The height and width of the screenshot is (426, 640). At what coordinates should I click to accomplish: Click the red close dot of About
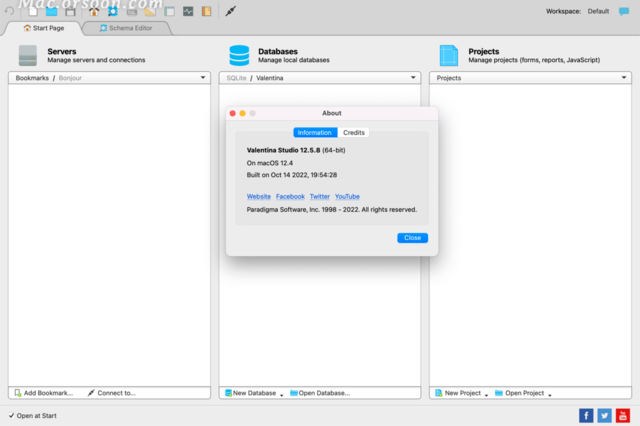233,113
